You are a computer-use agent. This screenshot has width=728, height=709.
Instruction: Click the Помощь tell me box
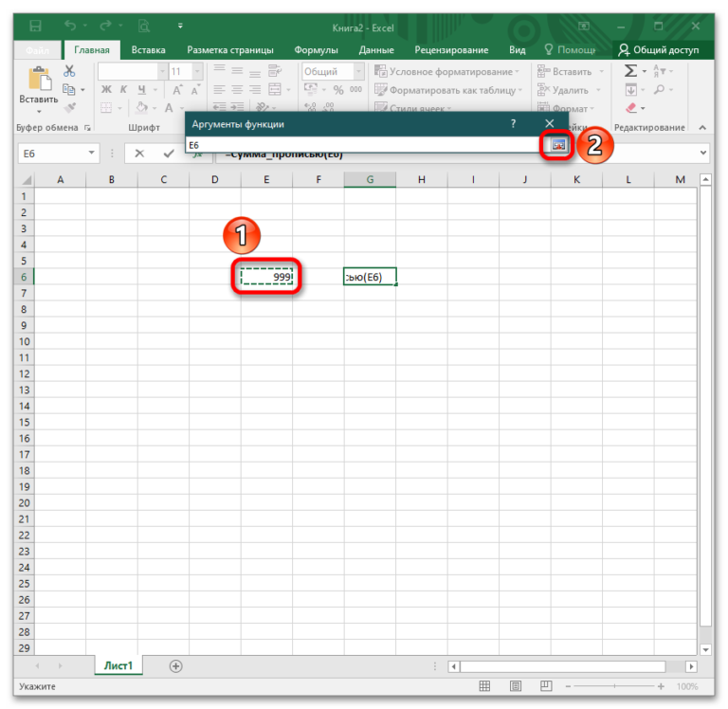(x=570, y=50)
